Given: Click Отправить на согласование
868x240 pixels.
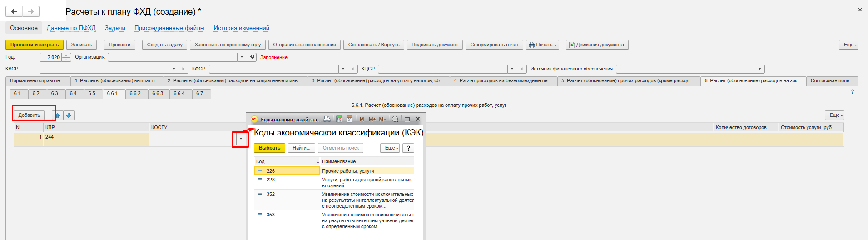Looking at the screenshot, I should (x=304, y=45).
